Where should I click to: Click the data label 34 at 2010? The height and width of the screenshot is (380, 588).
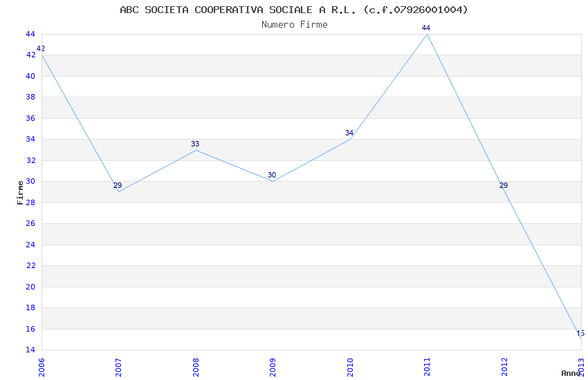349,133
